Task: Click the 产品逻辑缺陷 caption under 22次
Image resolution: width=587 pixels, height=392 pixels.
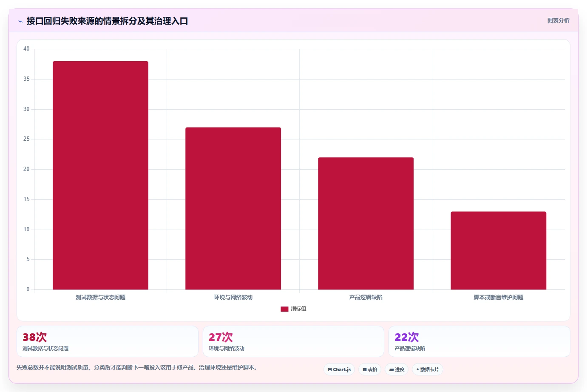Action: pos(410,348)
